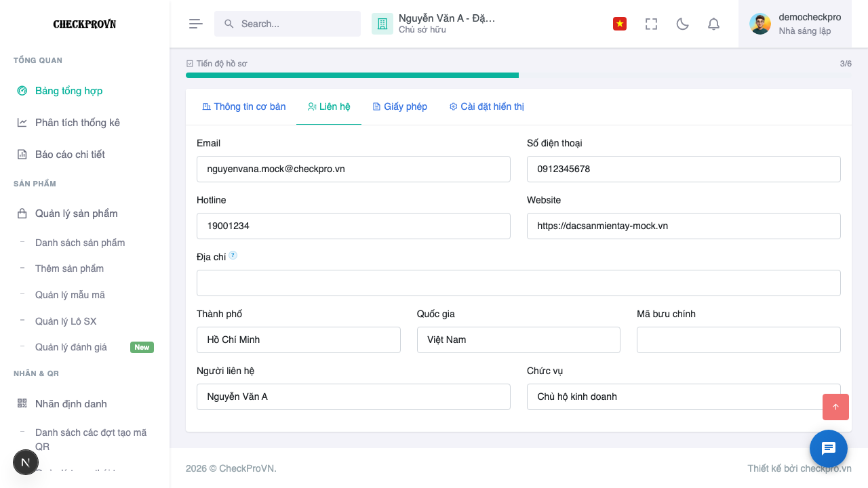This screenshot has height=488, width=868.
Task: Click the building icon beside Nguyễn Văn A
Action: pos(382,24)
